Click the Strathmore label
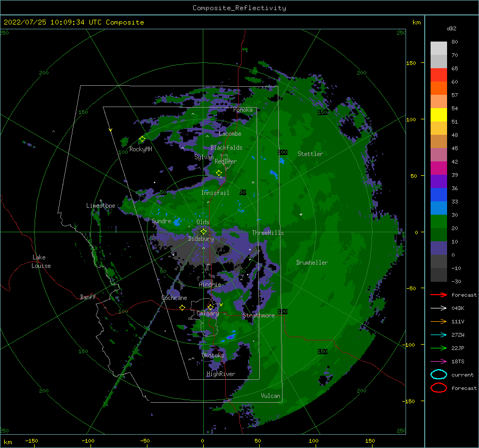The width and height of the screenshot is (479, 448). click(259, 315)
